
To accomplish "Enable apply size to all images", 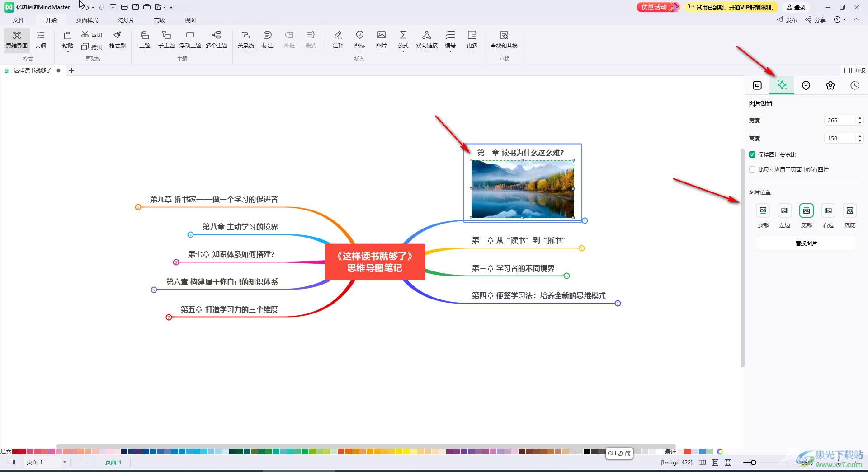I will point(752,169).
